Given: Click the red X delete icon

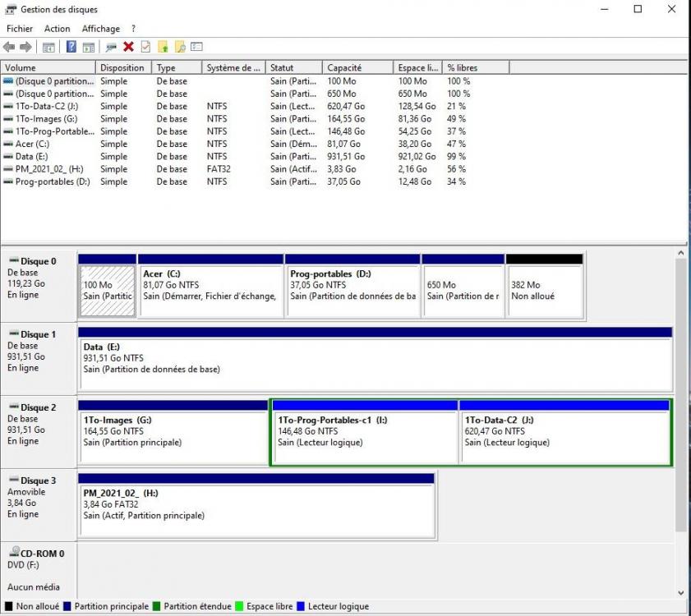Looking at the screenshot, I should (x=128, y=47).
